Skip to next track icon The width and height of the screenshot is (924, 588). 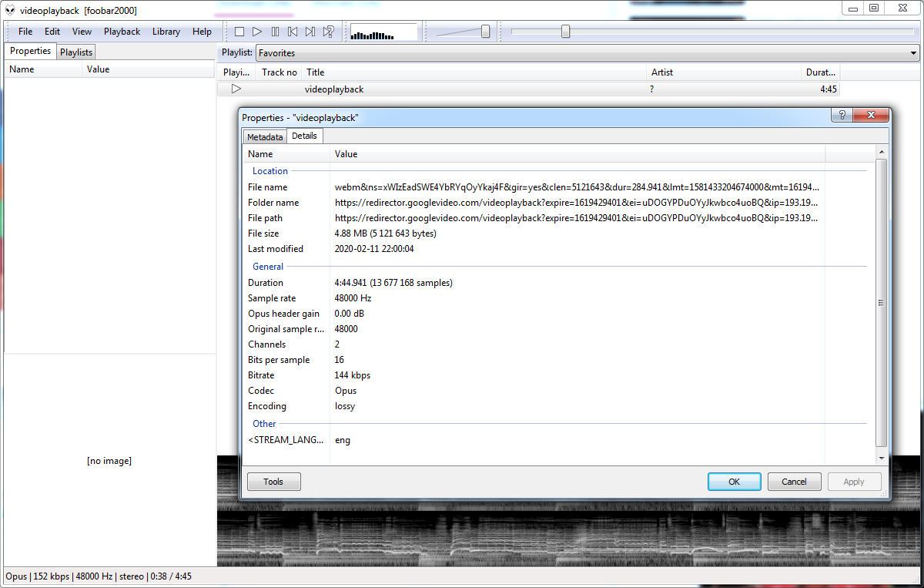coord(310,32)
